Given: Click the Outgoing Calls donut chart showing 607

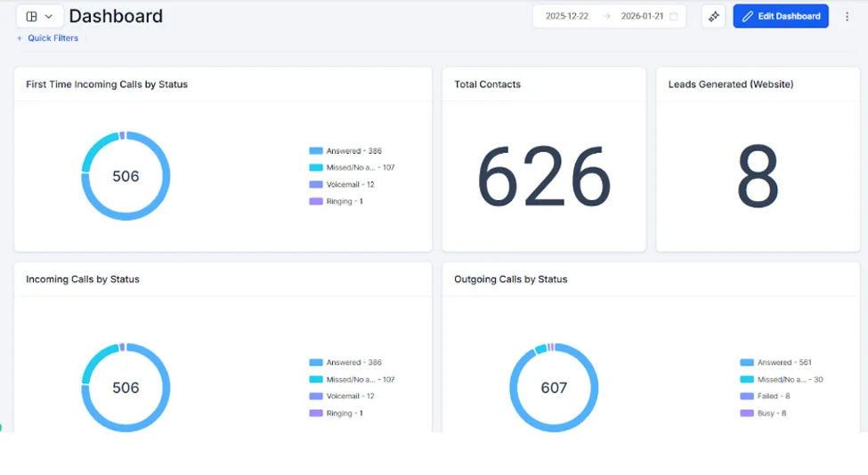Looking at the screenshot, I should [554, 354].
